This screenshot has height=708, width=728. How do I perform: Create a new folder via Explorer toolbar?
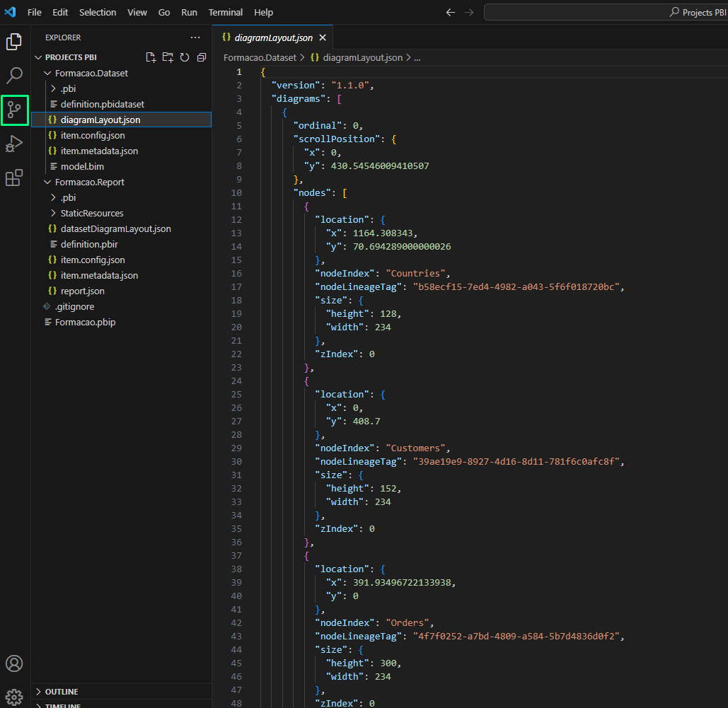168,57
